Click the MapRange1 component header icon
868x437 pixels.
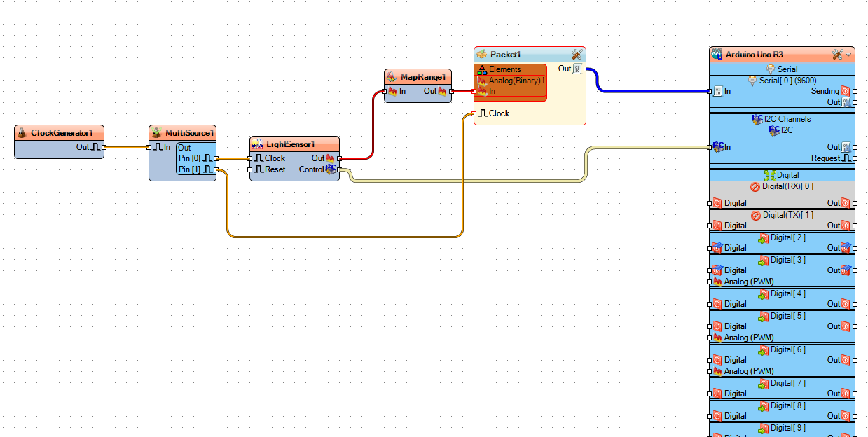(x=391, y=77)
